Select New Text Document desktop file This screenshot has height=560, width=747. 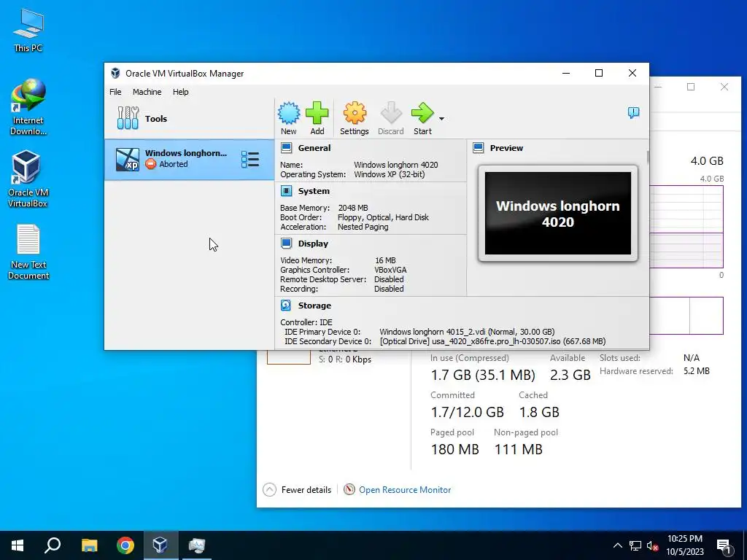[28, 252]
